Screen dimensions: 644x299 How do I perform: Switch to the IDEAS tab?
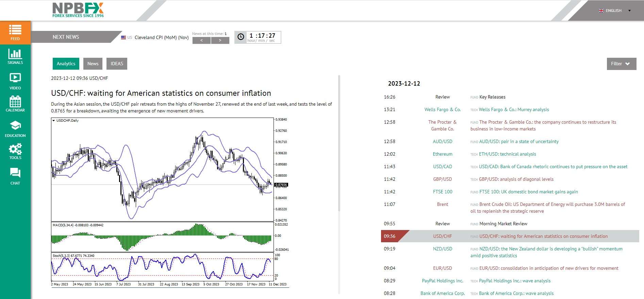117,64
